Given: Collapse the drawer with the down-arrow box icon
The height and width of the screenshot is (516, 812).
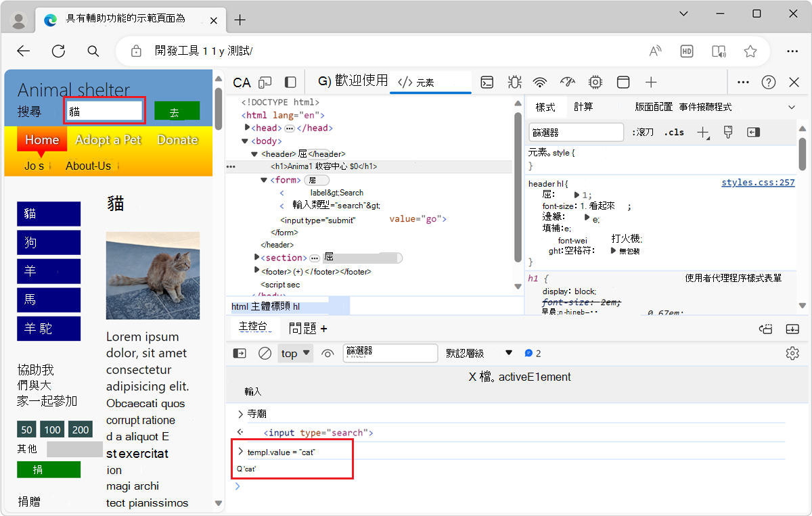Looking at the screenshot, I should 792,329.
